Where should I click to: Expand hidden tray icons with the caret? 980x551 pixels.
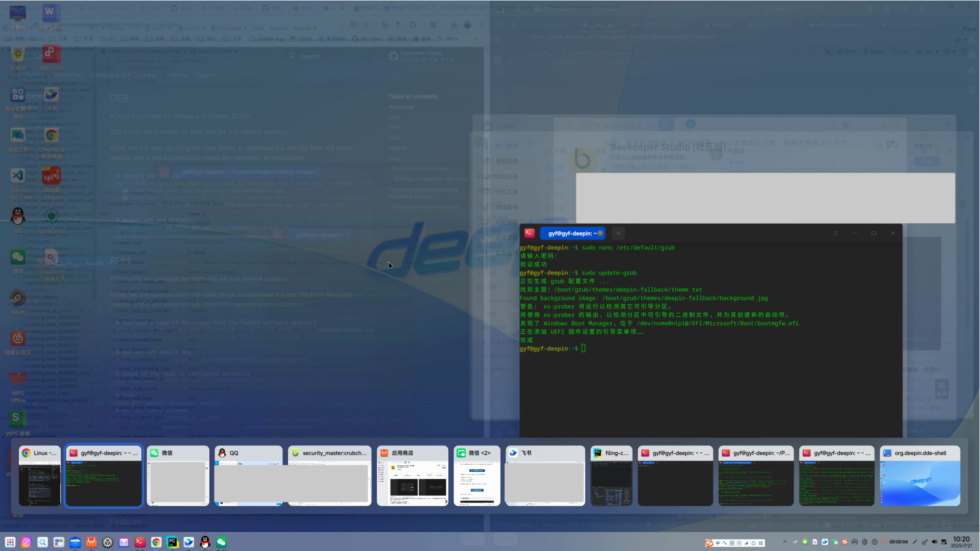pyautogui.click(x=785, y=542)
